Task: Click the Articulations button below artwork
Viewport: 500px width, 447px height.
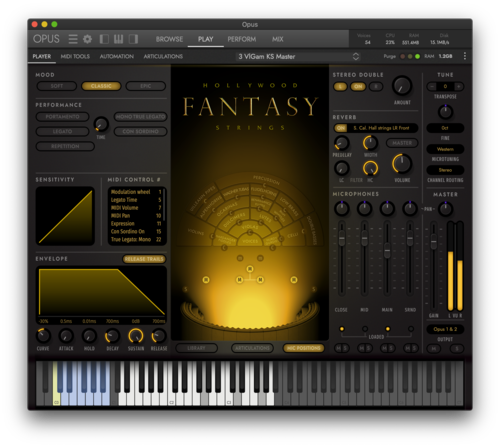Action: click(252, 348)
